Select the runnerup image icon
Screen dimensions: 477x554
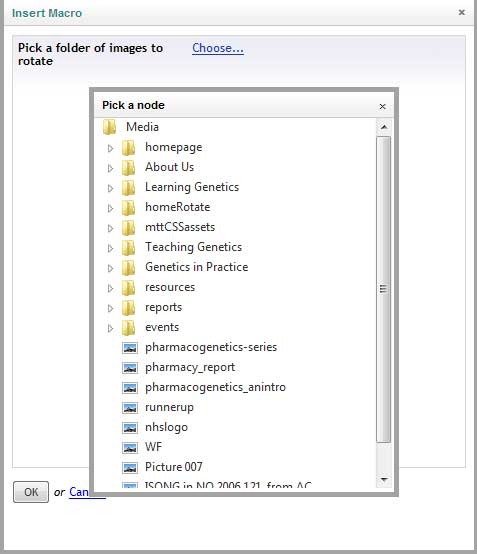tap(130, 408)
